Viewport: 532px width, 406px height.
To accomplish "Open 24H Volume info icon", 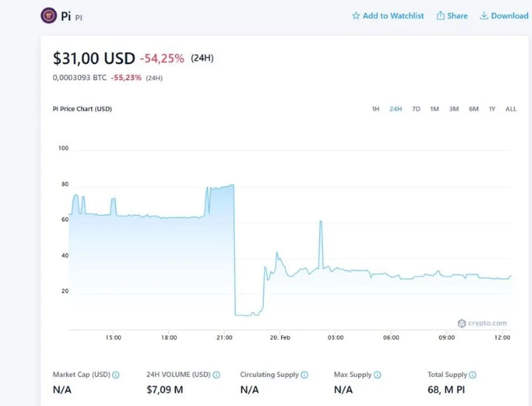I will click(x=216, y=375).
